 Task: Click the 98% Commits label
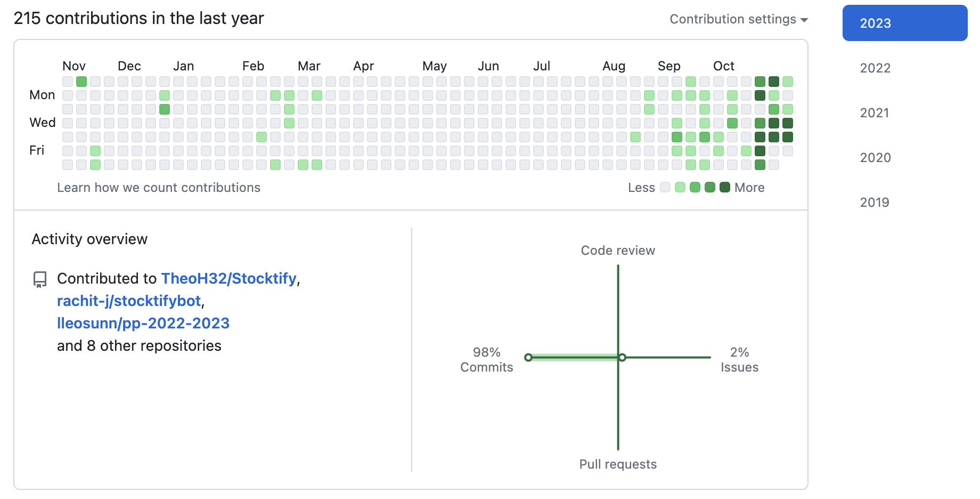click(x=487, y=360)
